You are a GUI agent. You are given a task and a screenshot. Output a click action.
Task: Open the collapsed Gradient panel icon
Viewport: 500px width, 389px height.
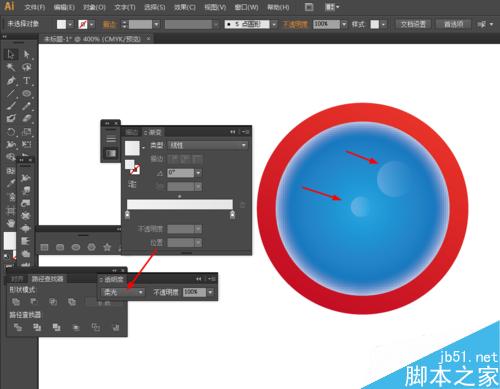(111, 153)
